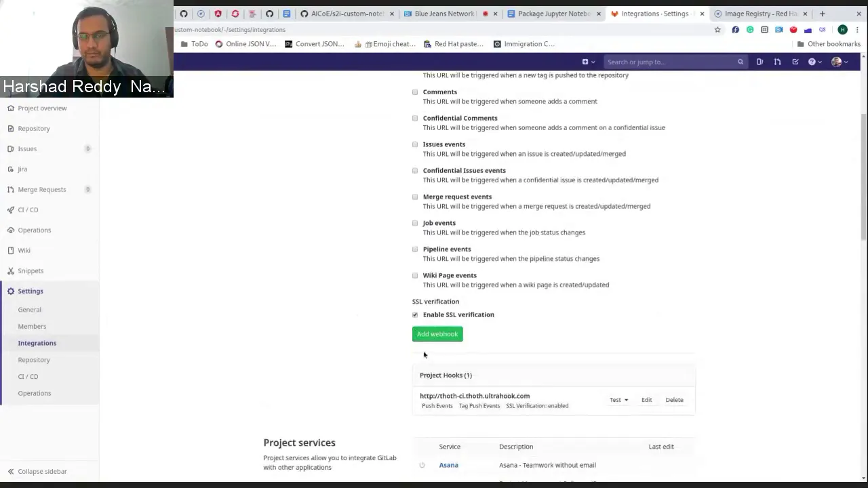Open the Asana service link
Viewport: 868px width, 488px height.
tap(448, 465)
